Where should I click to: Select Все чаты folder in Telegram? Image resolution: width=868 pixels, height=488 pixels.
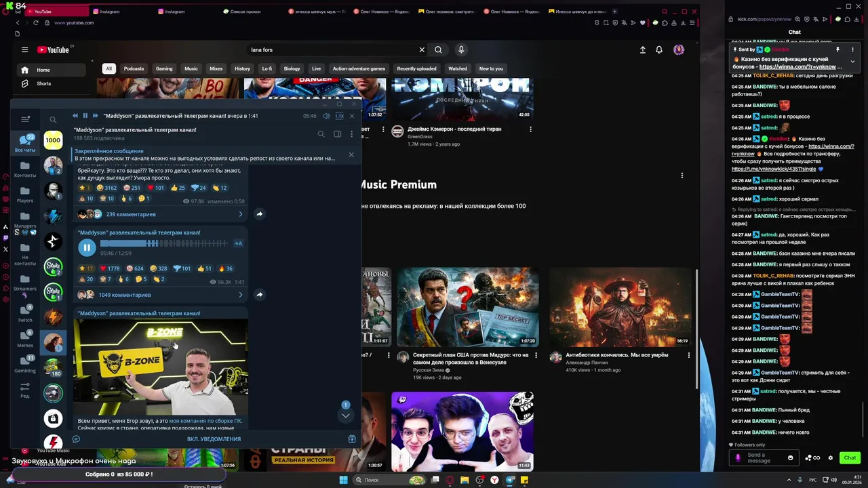25,143
